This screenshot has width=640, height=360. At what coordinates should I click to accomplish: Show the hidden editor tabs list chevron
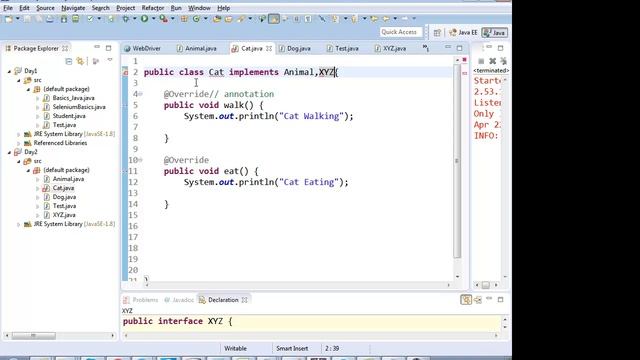point(426,49)
